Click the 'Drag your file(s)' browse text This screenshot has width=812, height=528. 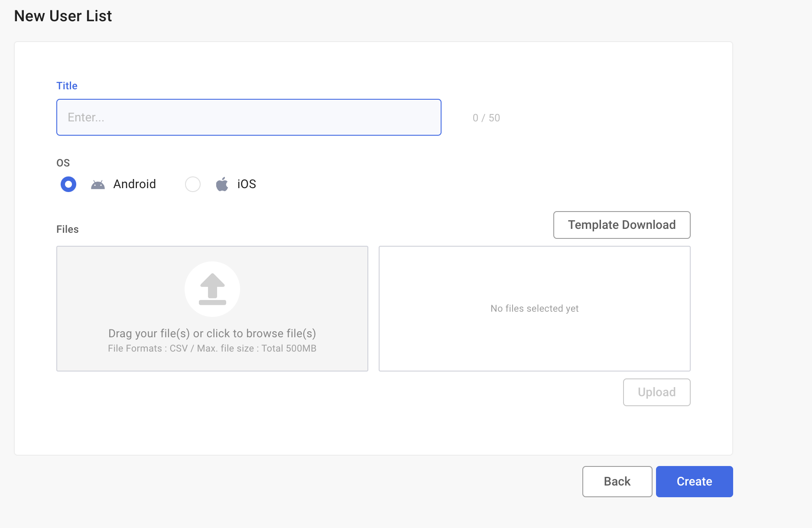coord(212,333)
